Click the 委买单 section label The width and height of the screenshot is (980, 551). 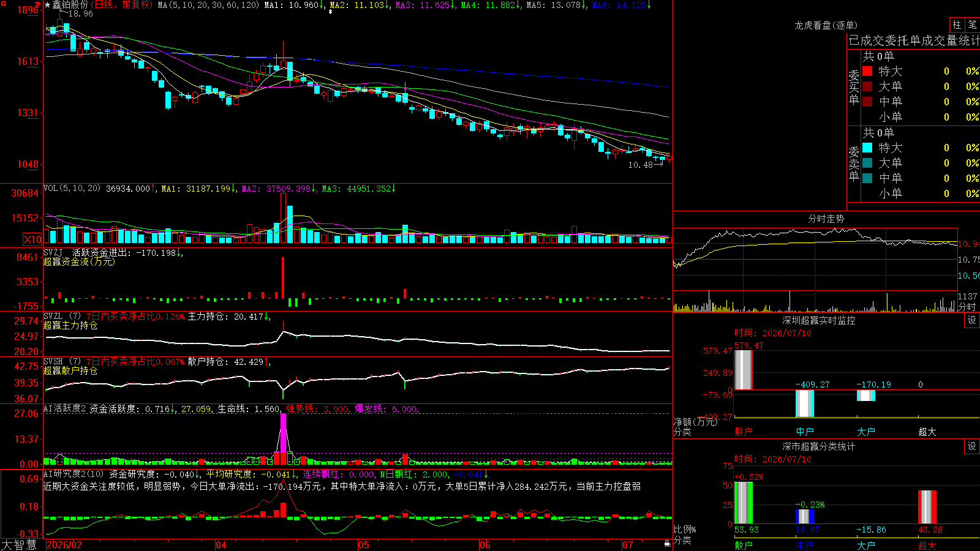[x=854, y=87]
